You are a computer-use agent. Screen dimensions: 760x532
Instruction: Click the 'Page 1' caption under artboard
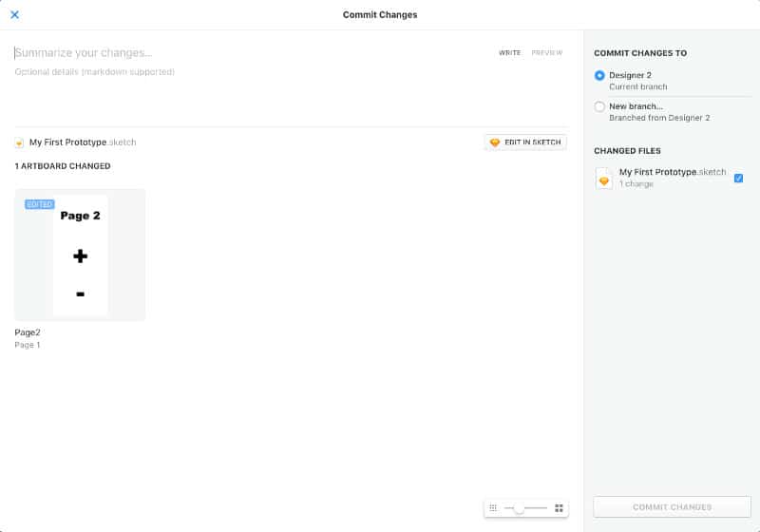28,345
